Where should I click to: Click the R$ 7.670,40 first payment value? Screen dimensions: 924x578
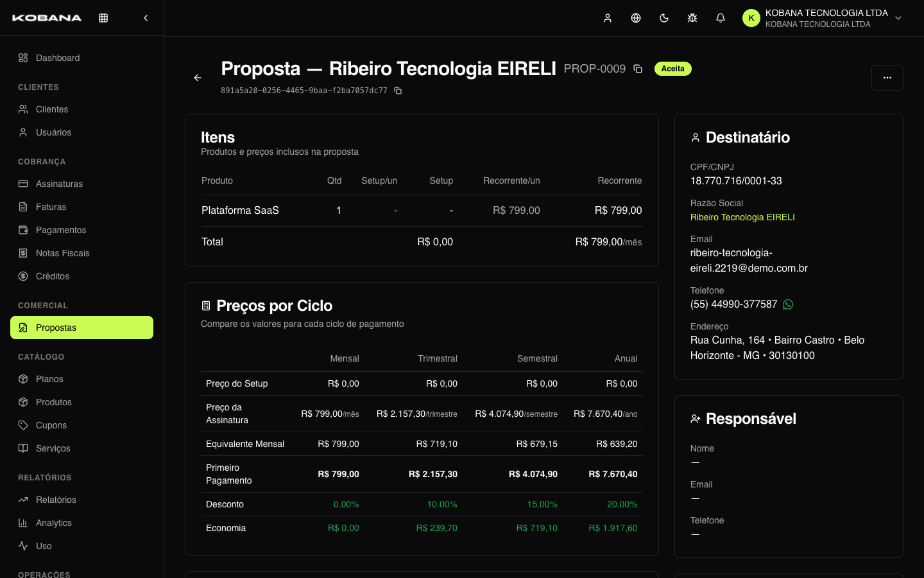(x=613, y=474)
